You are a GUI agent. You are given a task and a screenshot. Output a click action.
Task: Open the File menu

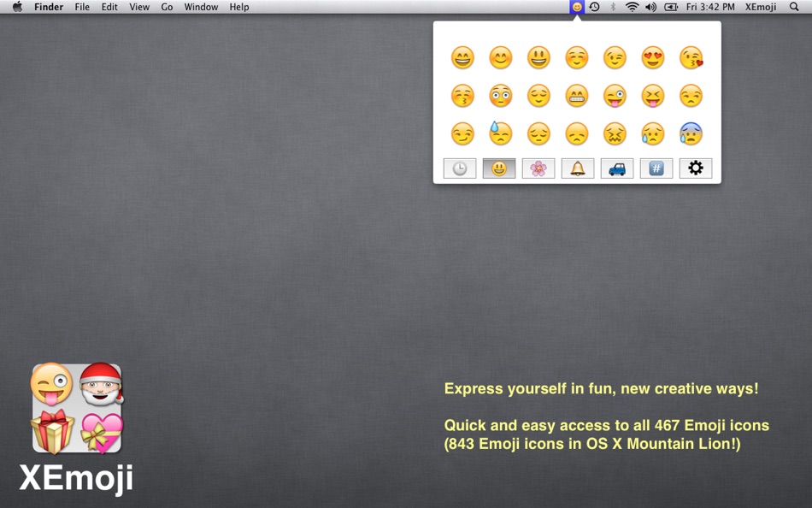(x=82, y=7)
